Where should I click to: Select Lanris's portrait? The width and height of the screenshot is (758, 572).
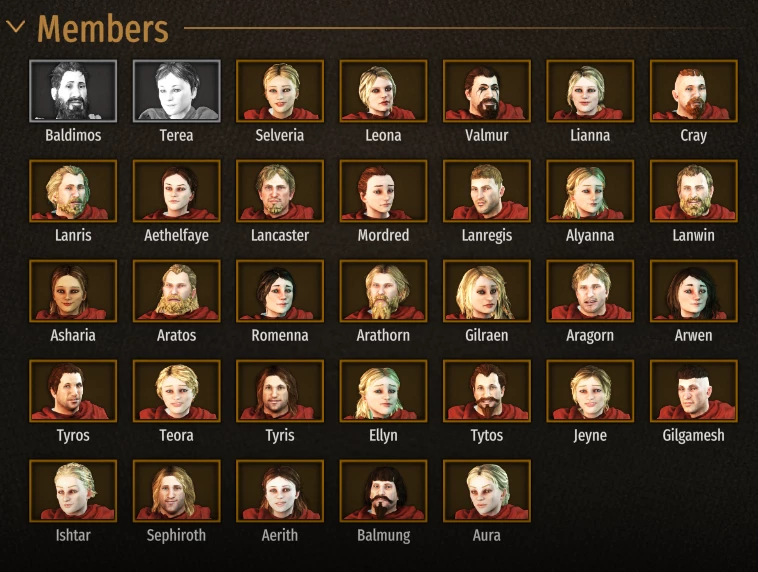pos(73,191)
